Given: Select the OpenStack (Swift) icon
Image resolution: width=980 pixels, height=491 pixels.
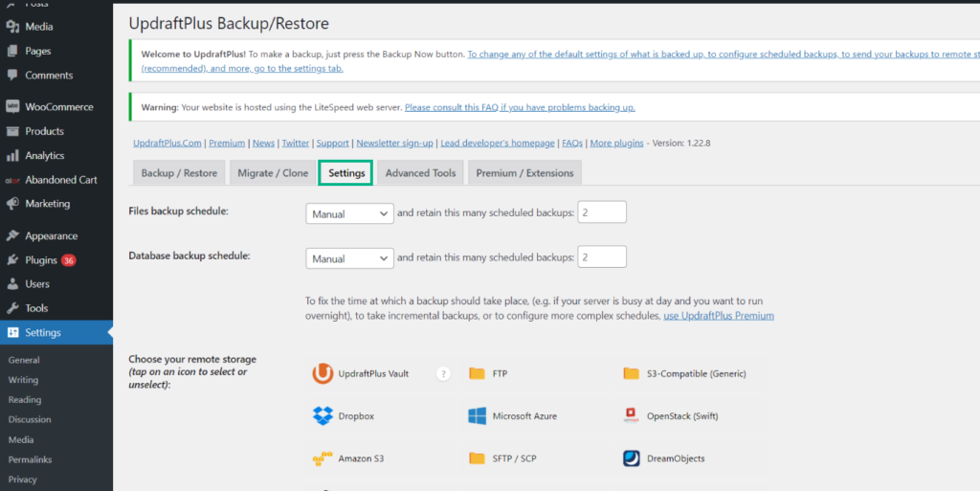Looking at the screenshot, I should [632, 416].
